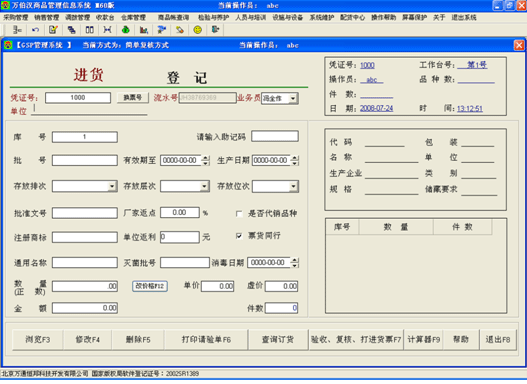Click the tree-structure icon in the toolbar
Viewport: 527px width, 384px height.
17,30
